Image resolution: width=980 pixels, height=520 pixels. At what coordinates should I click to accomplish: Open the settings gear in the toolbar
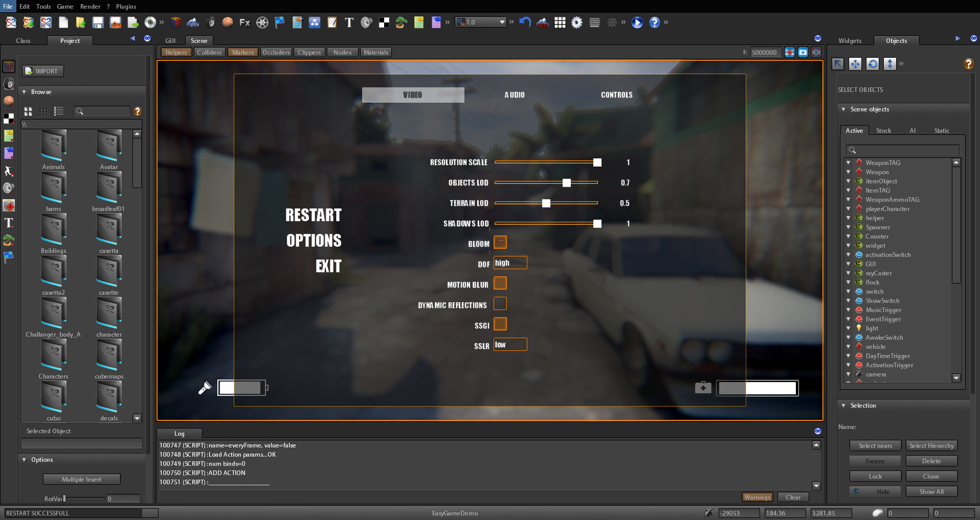tap(577, 22)
